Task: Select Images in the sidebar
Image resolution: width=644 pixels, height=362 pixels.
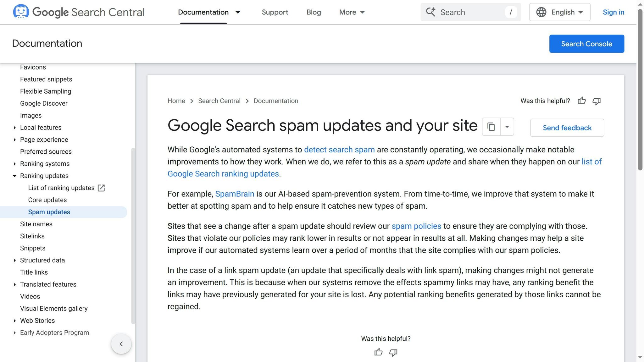Action: pos(31,116)
